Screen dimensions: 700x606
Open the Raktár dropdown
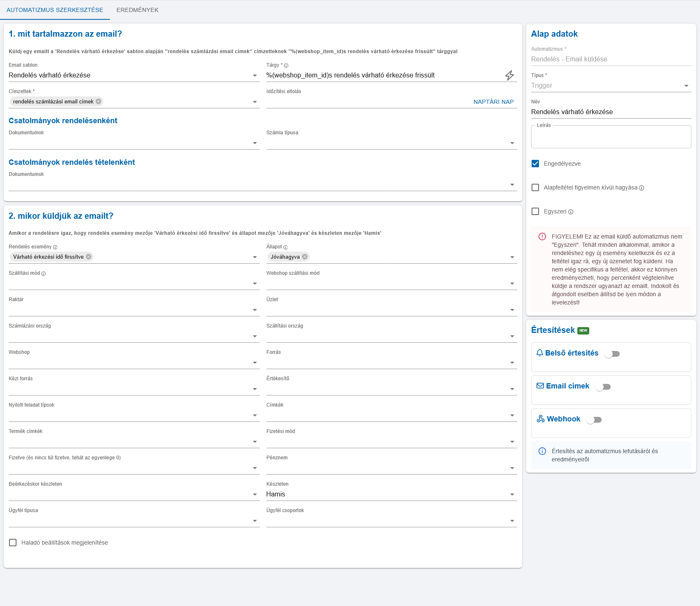pos(134,310)
